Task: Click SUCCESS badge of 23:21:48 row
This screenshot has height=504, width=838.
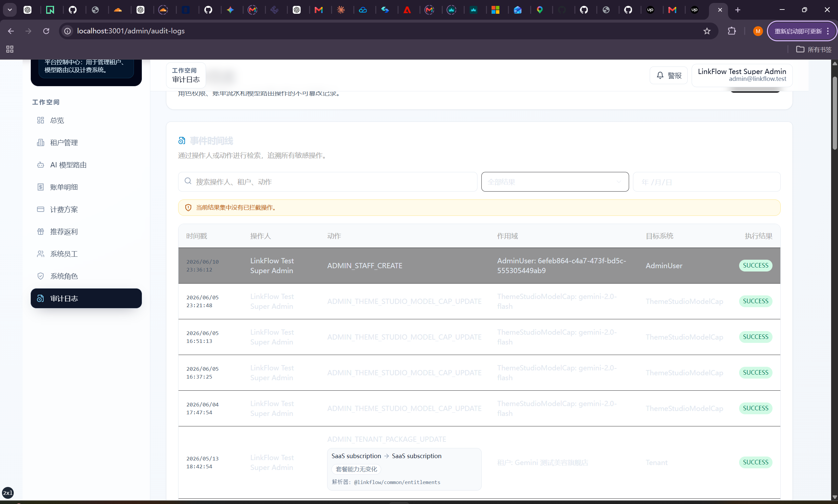Action: [x=755, y=301]
